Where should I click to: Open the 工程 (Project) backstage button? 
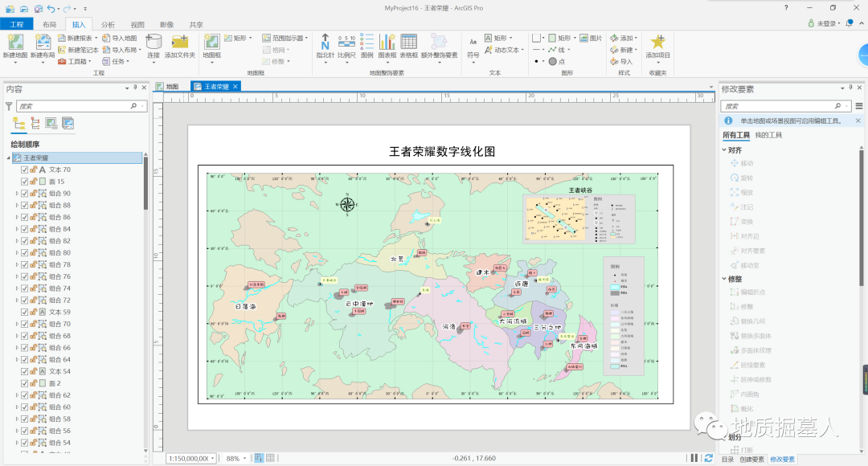coord(17,24)
